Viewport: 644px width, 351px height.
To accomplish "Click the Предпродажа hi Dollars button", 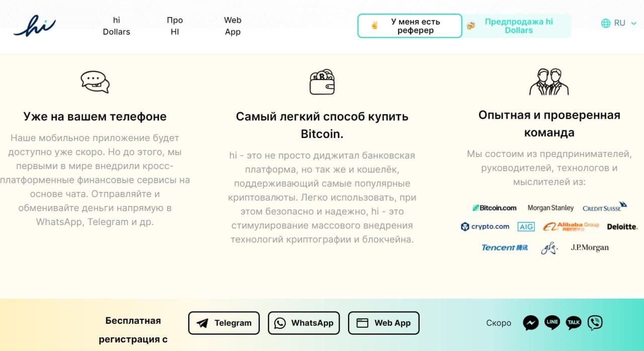I will (x=518, y=26).
